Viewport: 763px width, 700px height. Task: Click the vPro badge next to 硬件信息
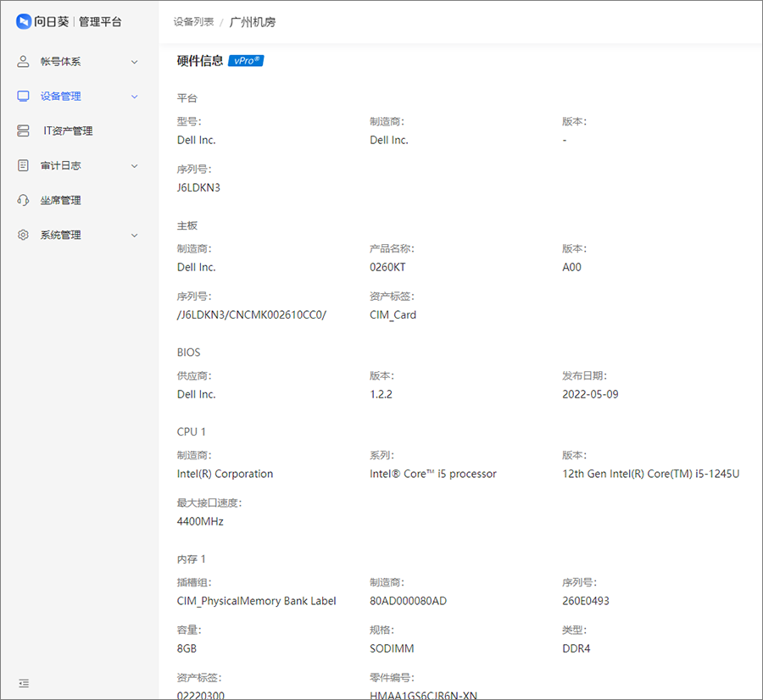[246, 61]
